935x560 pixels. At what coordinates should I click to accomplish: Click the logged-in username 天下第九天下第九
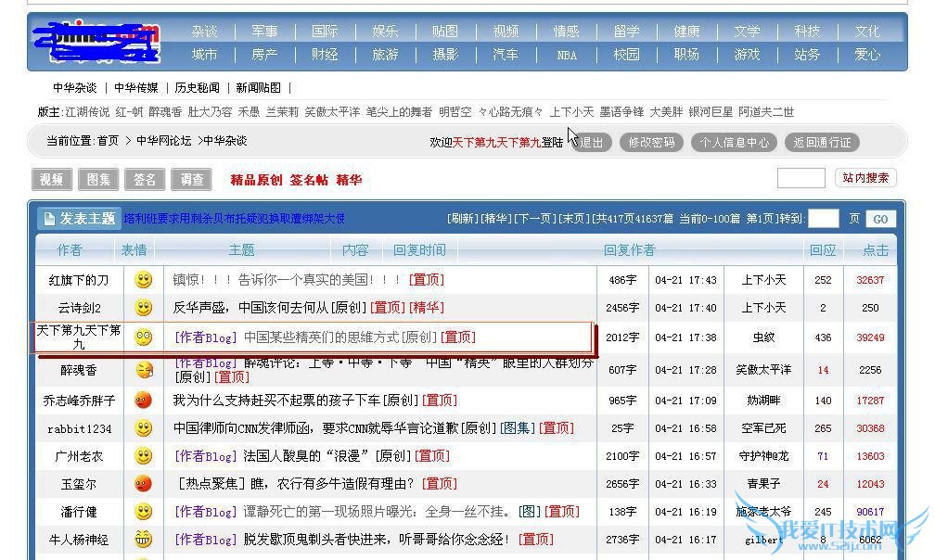(496, 143)
